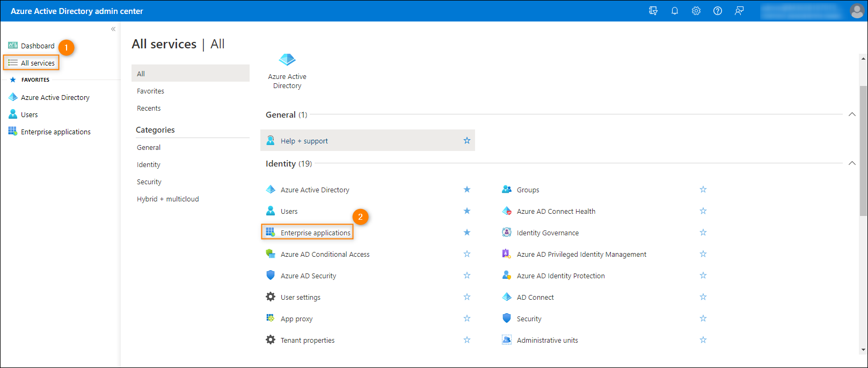Open the feedback icon in the header
This screenshot has height=368, width=868.
[x=739, y=11]
